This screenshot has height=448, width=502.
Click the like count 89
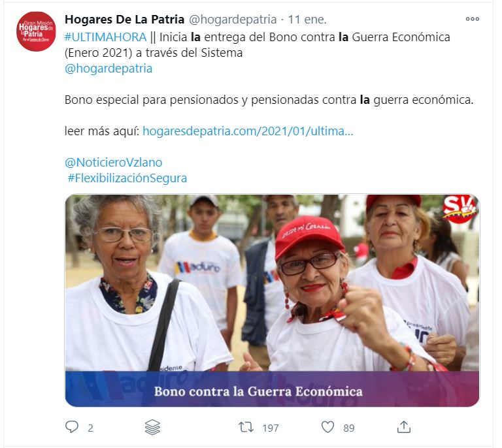pyautogui.click(x=348, y=428)
